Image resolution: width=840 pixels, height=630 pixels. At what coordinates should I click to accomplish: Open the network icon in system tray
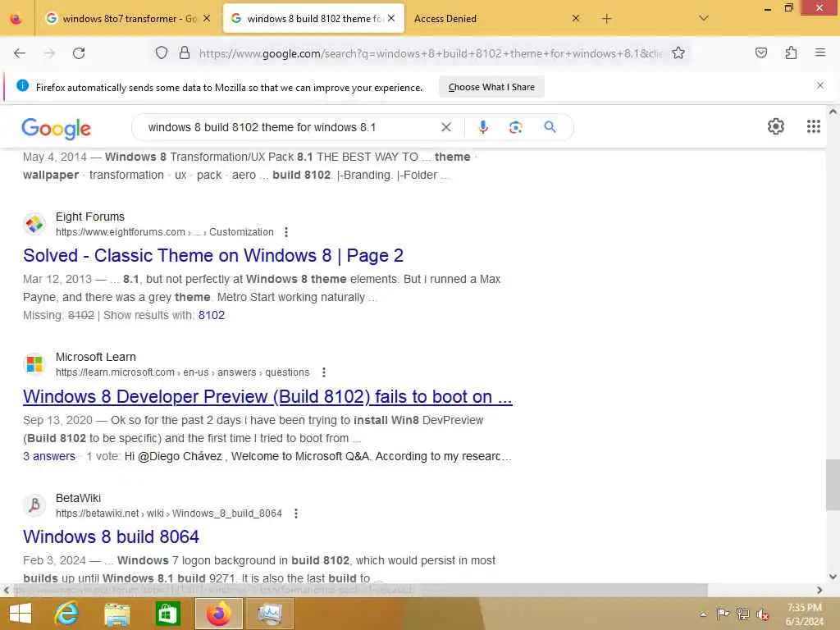(742, 614)
